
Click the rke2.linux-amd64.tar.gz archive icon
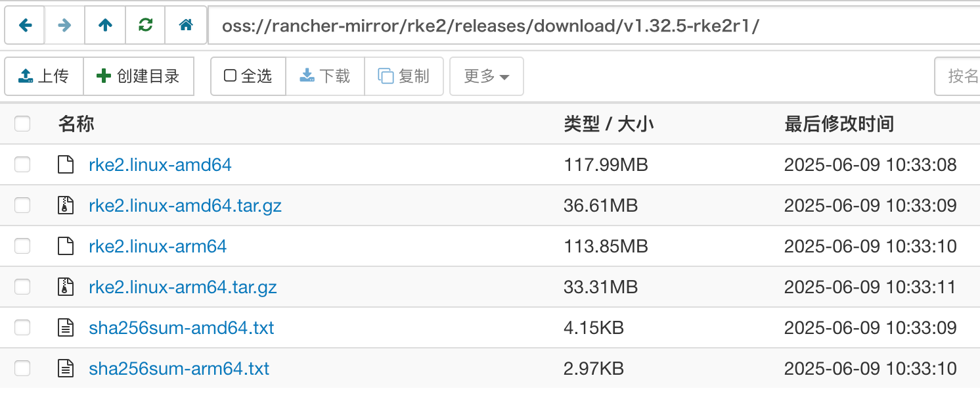click(65, 206)
